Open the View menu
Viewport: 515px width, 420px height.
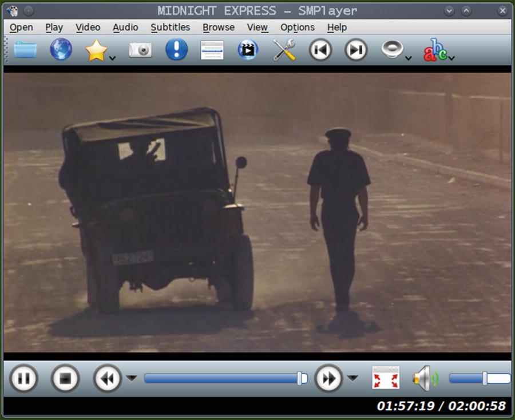(257, 27)
